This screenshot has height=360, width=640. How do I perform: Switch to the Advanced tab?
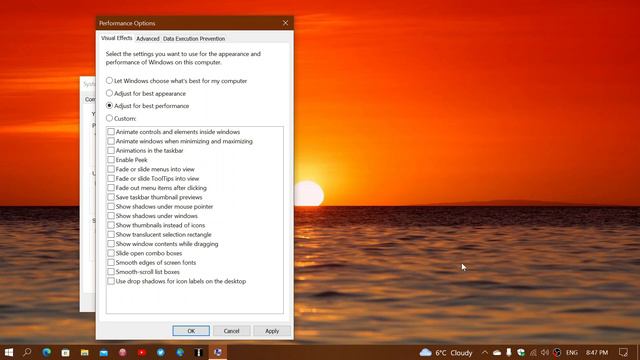click(x=148, y=39)
